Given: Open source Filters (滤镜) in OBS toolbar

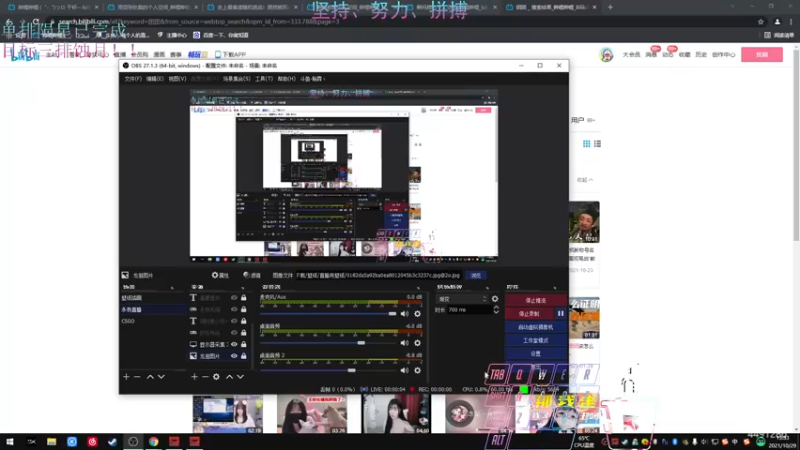Looking at the screenshot, I should pyautogui.click(x=252, y=275).
